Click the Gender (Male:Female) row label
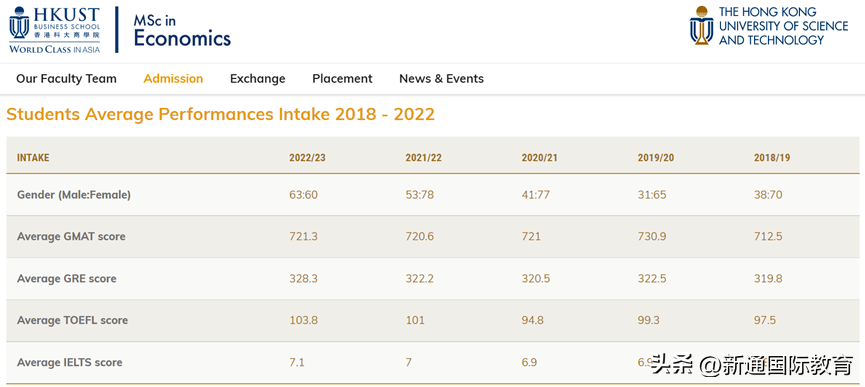Viewport: 865px width, 387px height. click(x=74, y=195)
